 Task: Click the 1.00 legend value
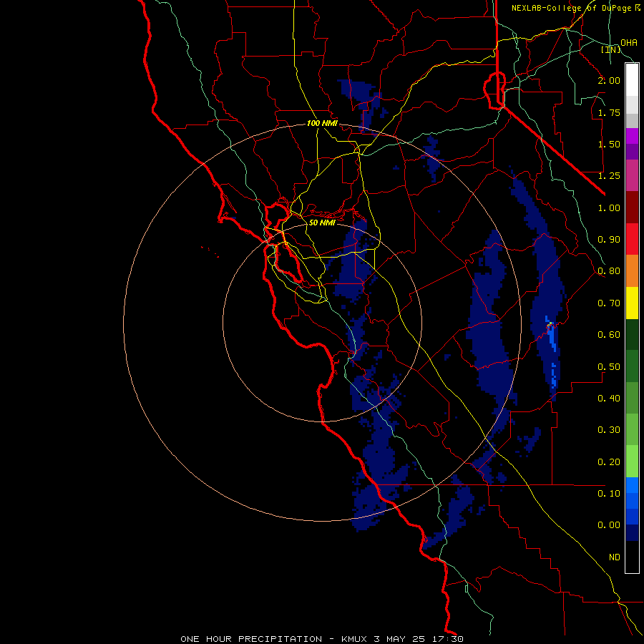[609, 208]
